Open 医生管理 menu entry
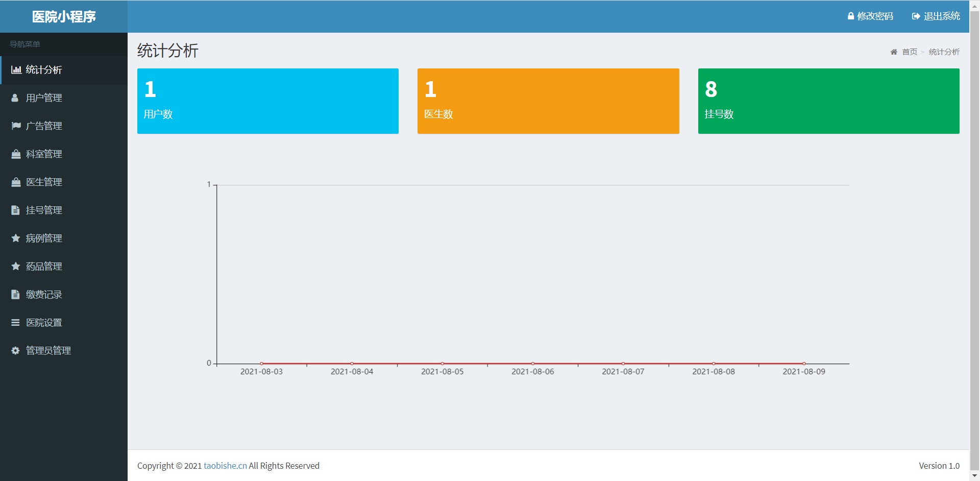This screenshot has width=980, height=481. pos(64,182)
